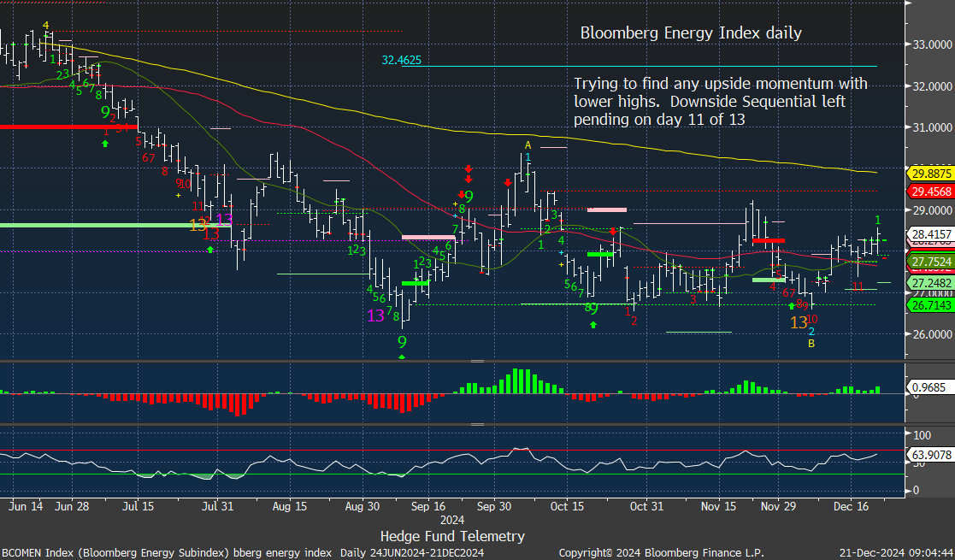Click the 26.0000 price axis label
This screenshot has height=560, width=955.
click(932, 334)
